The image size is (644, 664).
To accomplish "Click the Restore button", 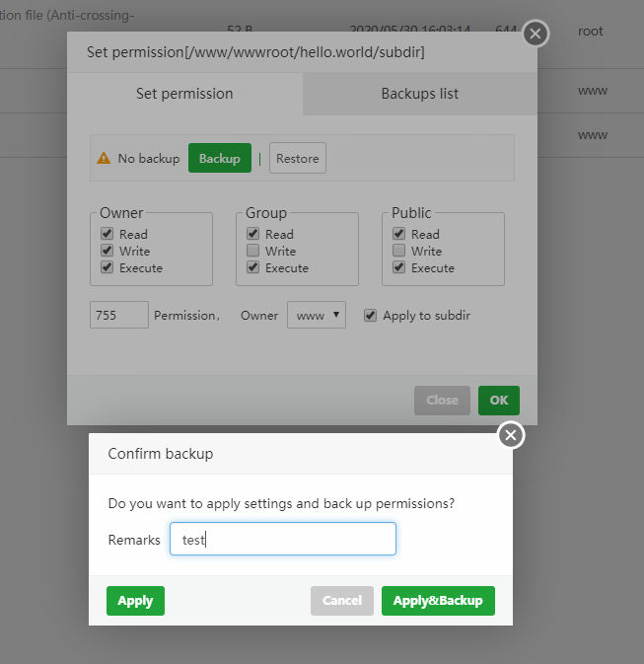I will point(297,159).
